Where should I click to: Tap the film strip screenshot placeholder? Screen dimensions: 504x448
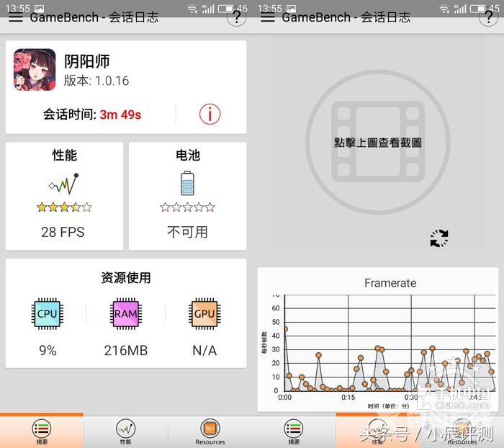[378, 142]
